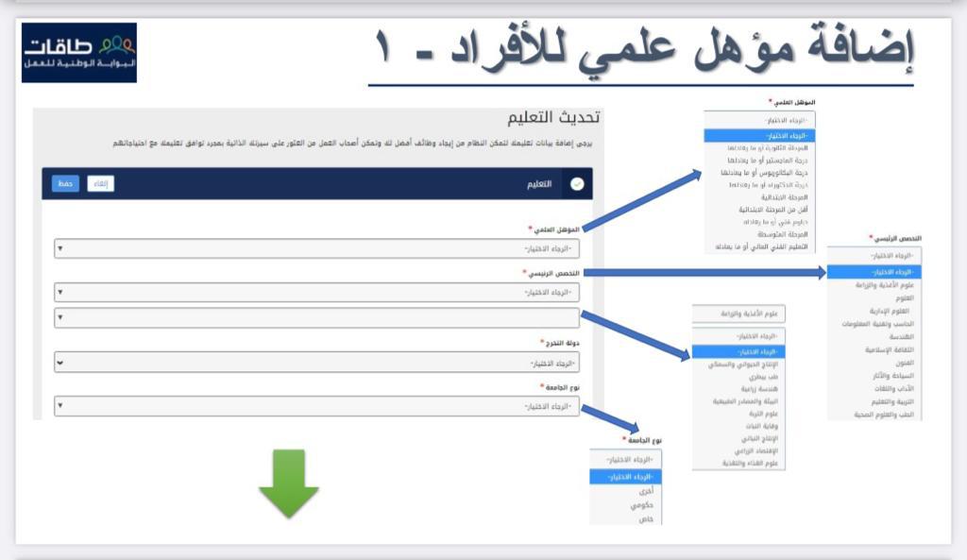Click the التعليم section header title
Image resolution: width=967 pixels, height=560 pixels.
[x=538, y=184]
